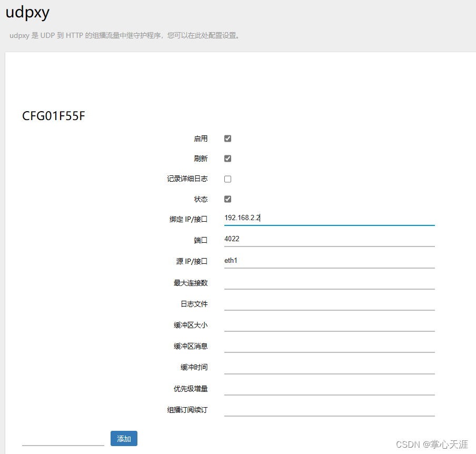Click the blue 添加 button
This screenshot has height=454, width=476.
[x=124, y=439]
